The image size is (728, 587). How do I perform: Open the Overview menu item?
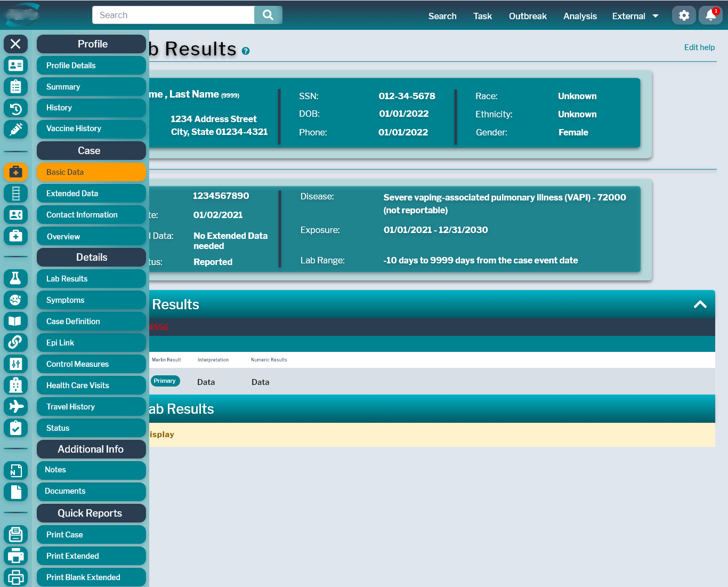pos(91,236)
